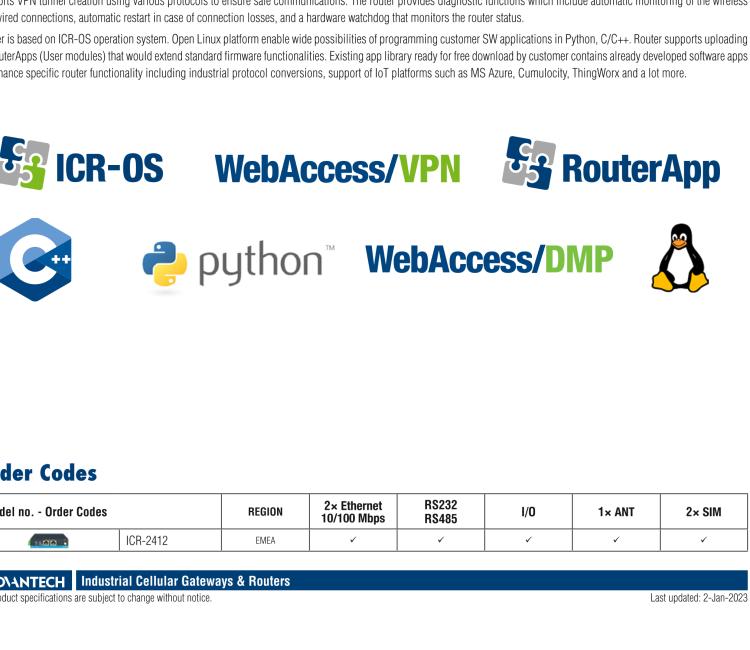Click the checkmark under 2× Ethernet column
This screenshot has height=650, width=750.
(x=353, y=539)
